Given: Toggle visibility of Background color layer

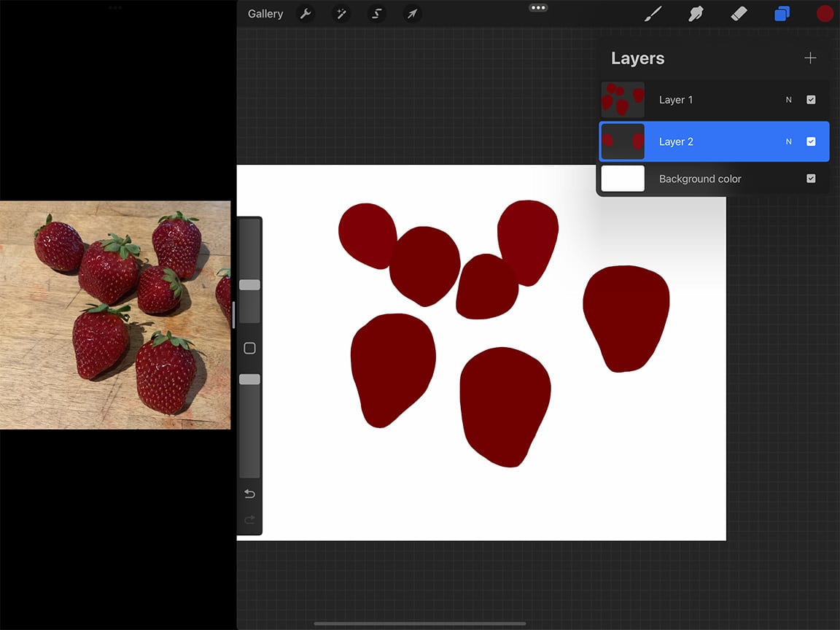Looking at the screenshot, I should (811, 179).
